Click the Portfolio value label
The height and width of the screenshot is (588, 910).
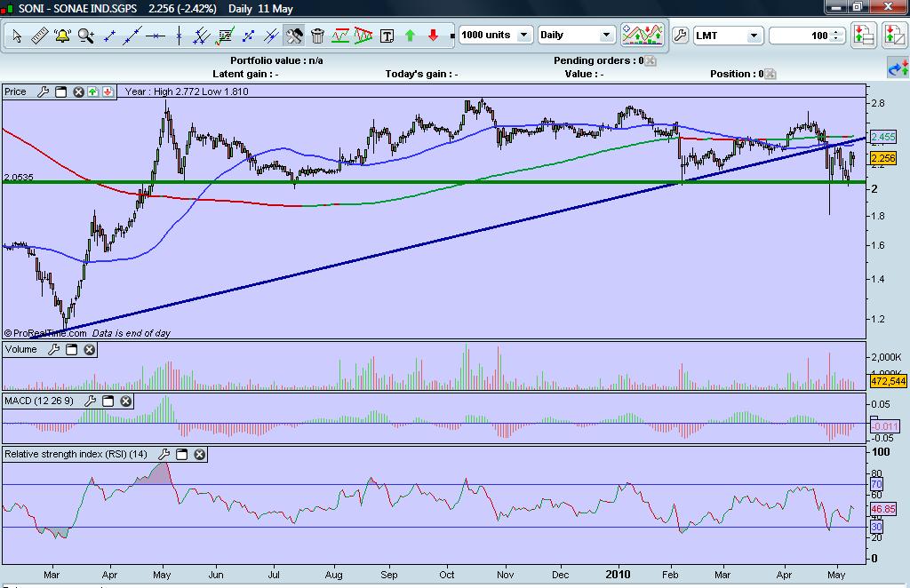pyautogui.click(x=277, y=60)
